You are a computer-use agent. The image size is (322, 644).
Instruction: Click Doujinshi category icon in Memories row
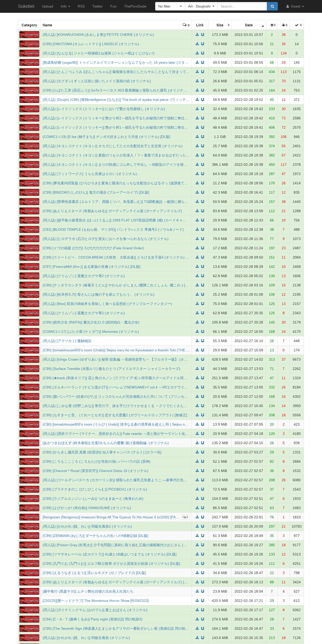tap(29, 332)
